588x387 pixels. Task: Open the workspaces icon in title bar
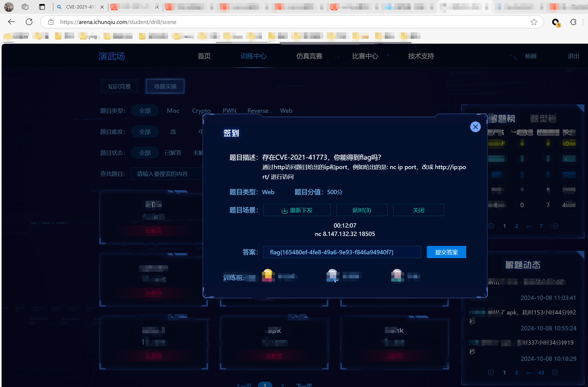[x=25, y=7]
